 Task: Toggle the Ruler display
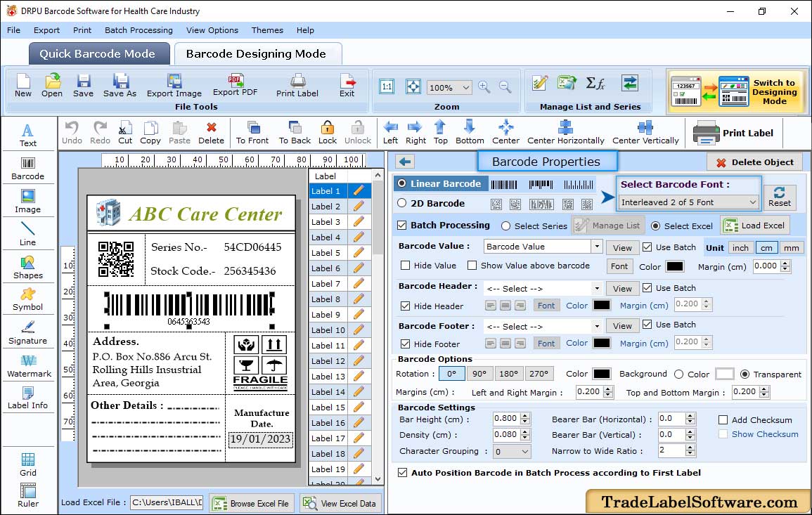pyautogui.click(x=28, y=495)
